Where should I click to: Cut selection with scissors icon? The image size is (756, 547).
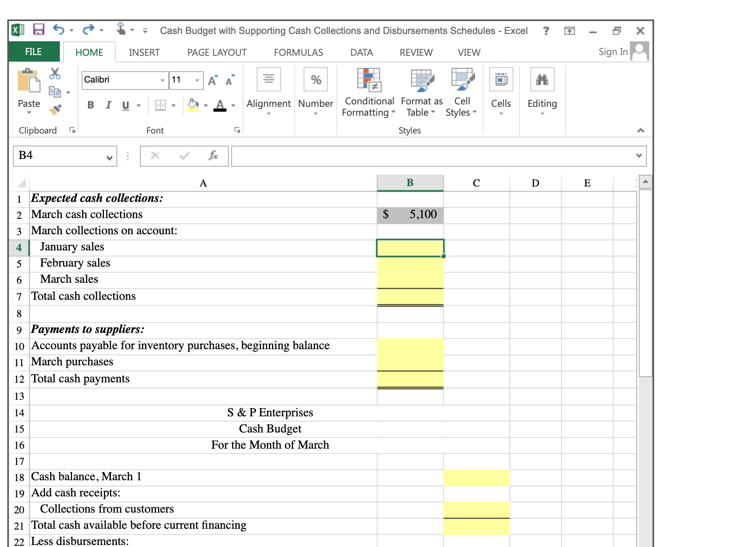coord(55,74)
